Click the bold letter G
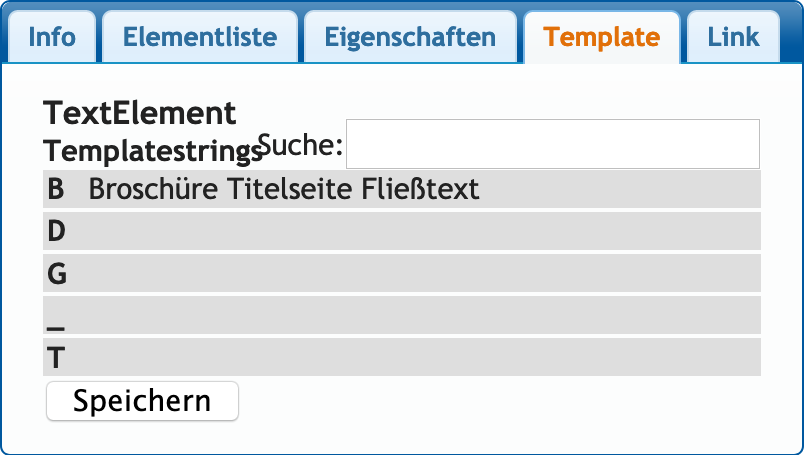The width and height of the screenshot is (804, 455). click(x=56, y=273)
